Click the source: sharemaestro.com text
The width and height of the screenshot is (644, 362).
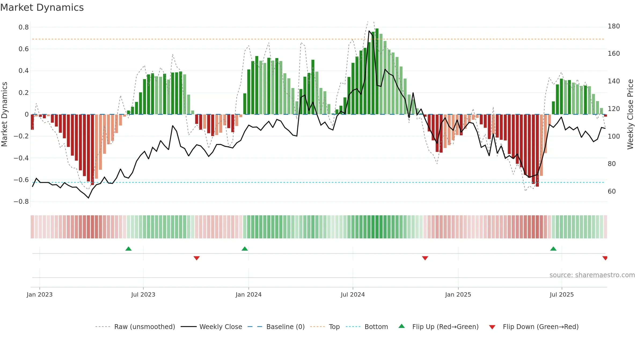pyautogui.click(x=592, y=275)
